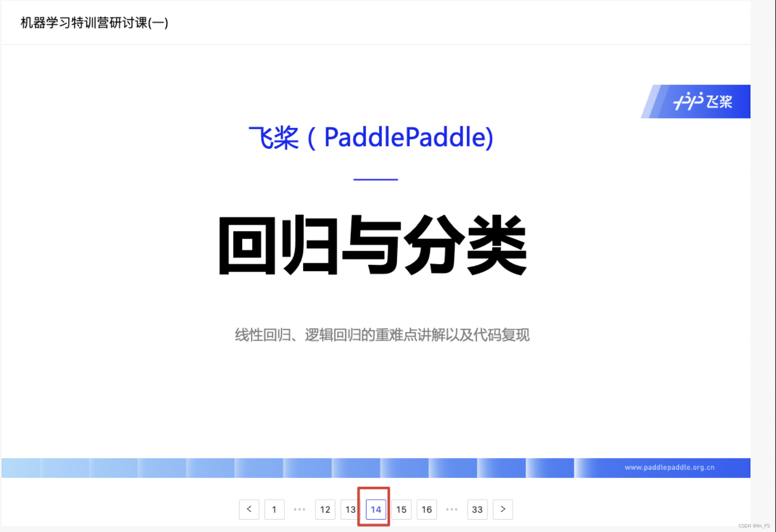
Task: Click the blue 飞桨 (PaddlePaddle) title
Action: (x=371, y=138)
